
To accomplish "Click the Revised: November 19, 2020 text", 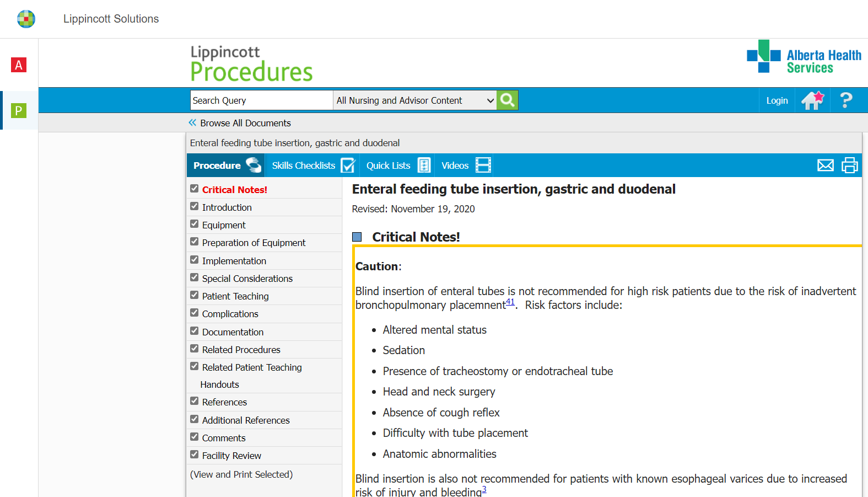I will pos(413,209).
